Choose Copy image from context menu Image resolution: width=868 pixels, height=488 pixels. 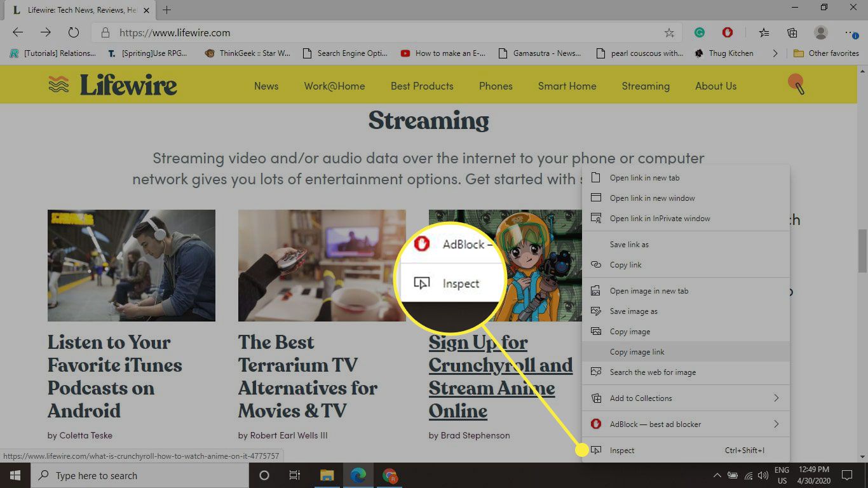686,332
